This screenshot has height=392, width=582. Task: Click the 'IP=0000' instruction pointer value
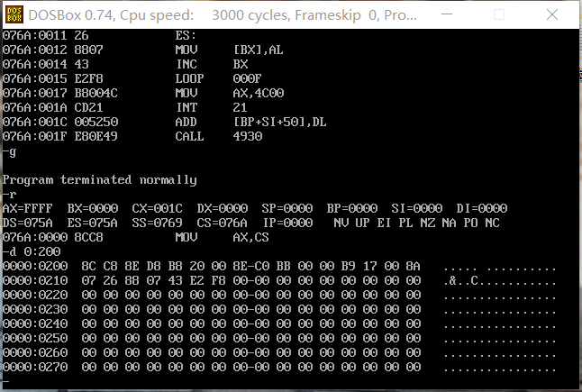pyautogui.click(x=288, y=223)
